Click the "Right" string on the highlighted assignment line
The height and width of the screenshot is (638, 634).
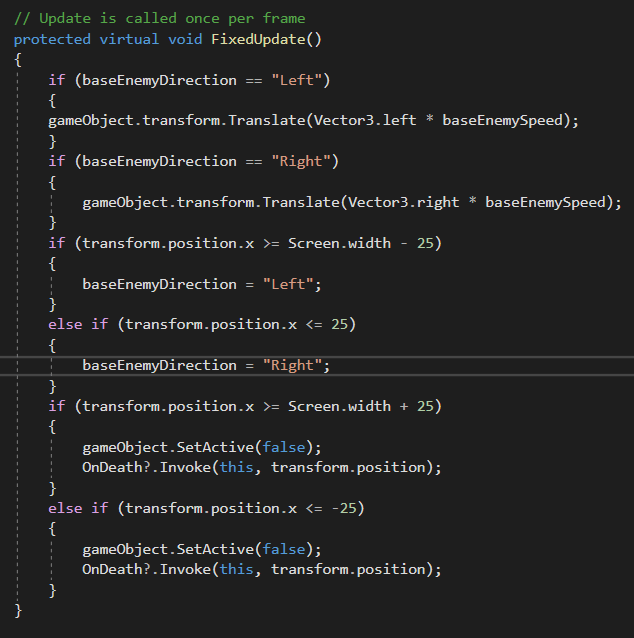[295, 365]
